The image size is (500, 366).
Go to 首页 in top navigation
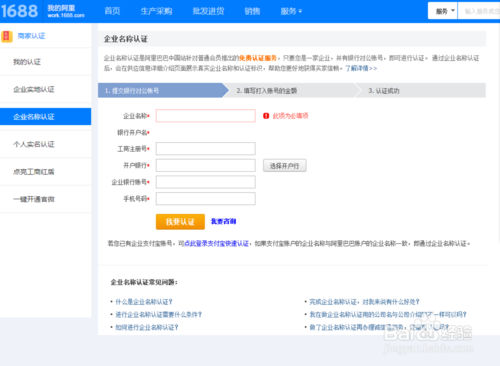(112, 11)
